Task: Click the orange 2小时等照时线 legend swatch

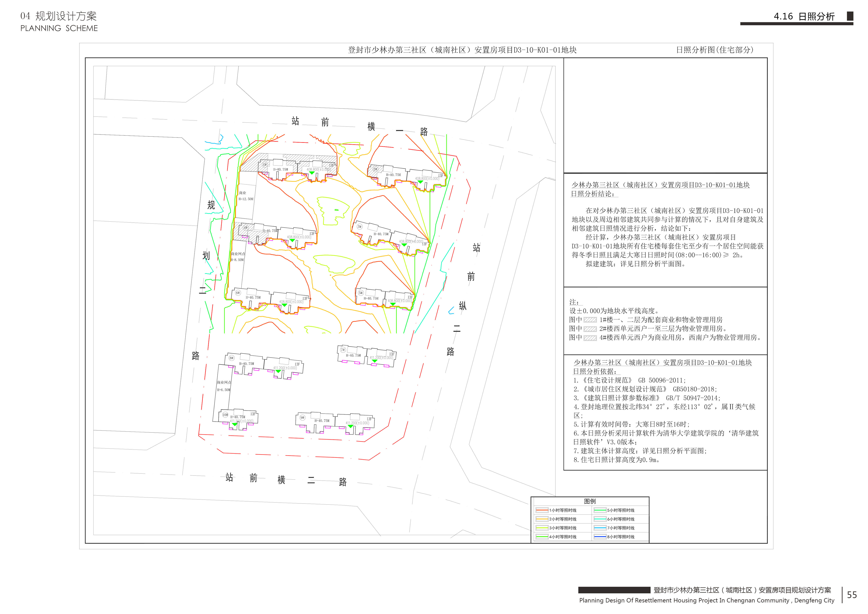Action: (x=542, y=519)
